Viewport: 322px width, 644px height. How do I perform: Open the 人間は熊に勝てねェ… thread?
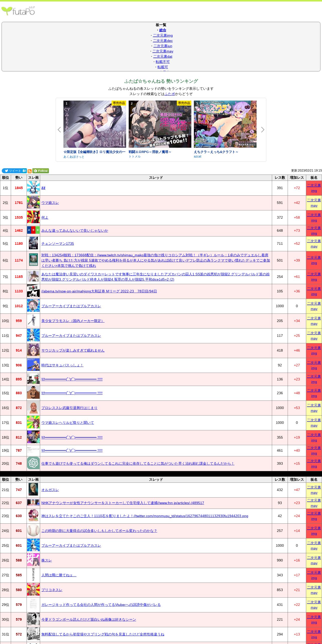tap(59, 575)
